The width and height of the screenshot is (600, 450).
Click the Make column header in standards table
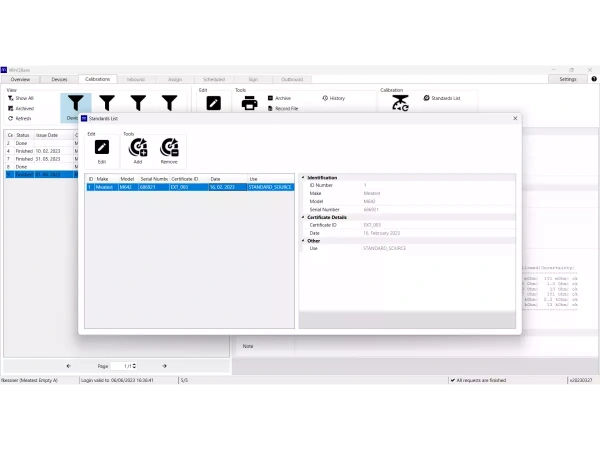[x=106, y=179]
